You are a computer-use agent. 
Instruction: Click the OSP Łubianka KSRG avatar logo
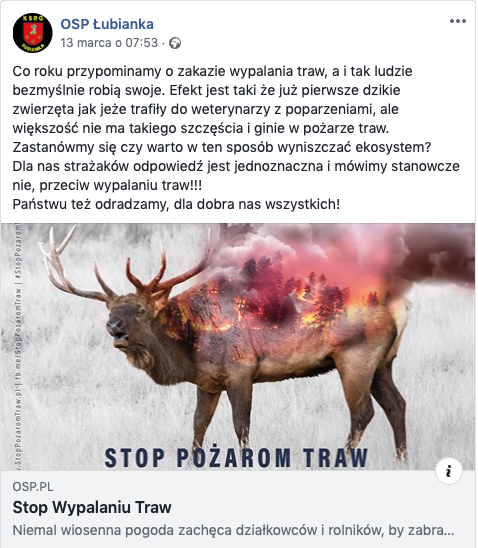point(32,33)
